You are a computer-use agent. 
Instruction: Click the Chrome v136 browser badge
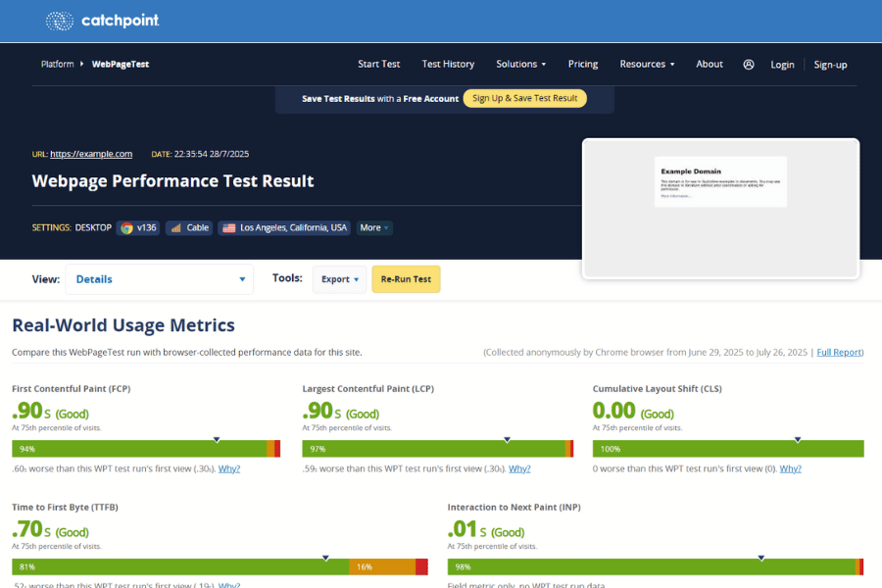click(138, 228)
